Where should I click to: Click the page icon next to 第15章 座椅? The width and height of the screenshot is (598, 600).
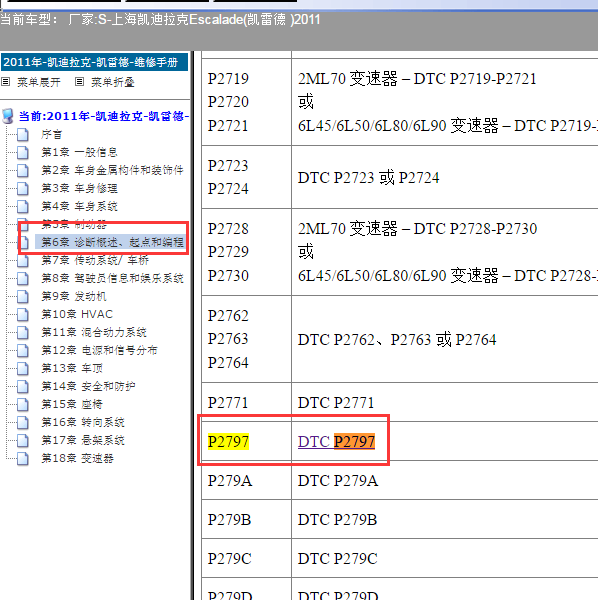point(23,404)
